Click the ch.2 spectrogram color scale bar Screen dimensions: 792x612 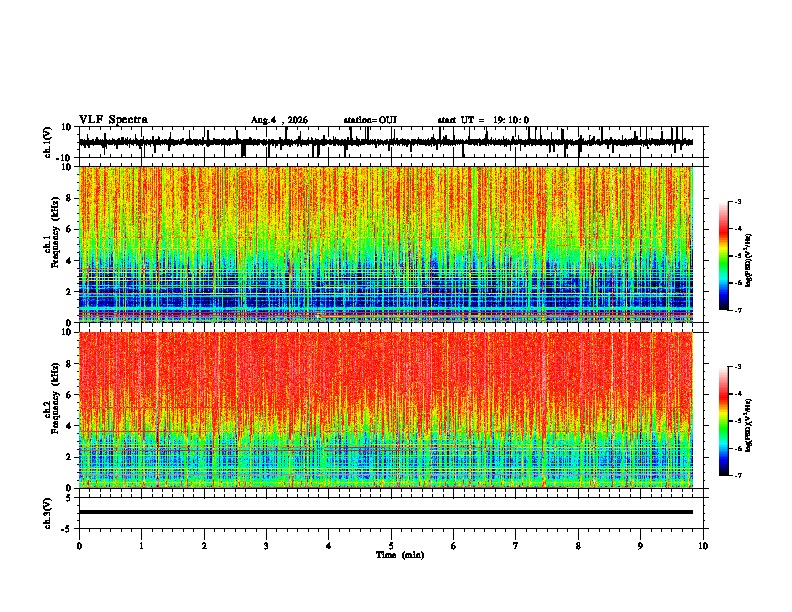(x=724, y=421)
